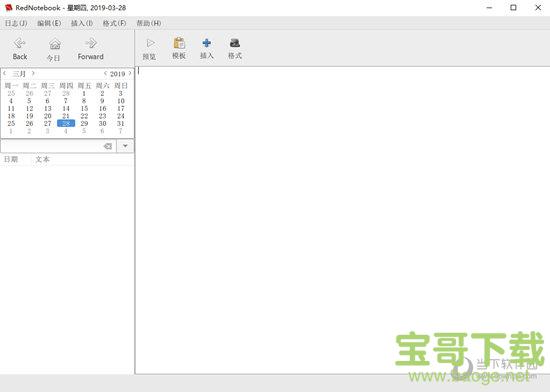Select day 11 in the calendar
Screen dimensions: 550x392
11,108
